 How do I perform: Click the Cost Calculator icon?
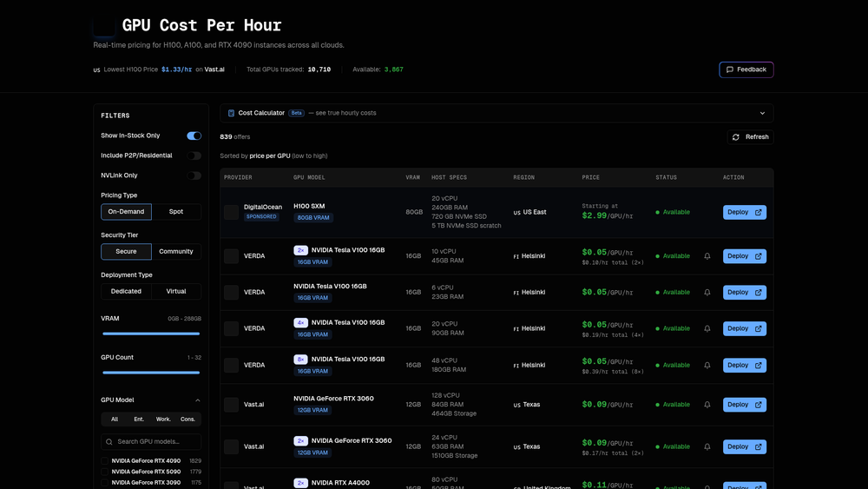[x=232, y=113]
